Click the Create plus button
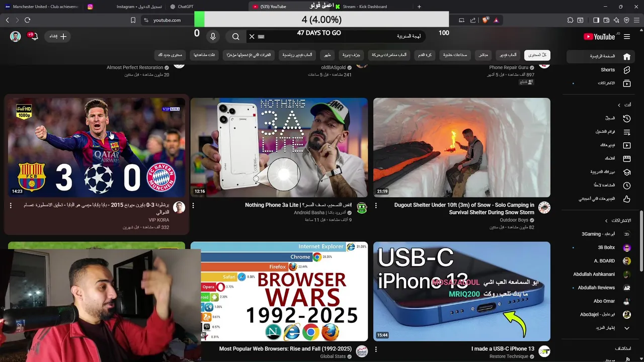This screenshot has width=644, height=362. click(x=58, y=36)
